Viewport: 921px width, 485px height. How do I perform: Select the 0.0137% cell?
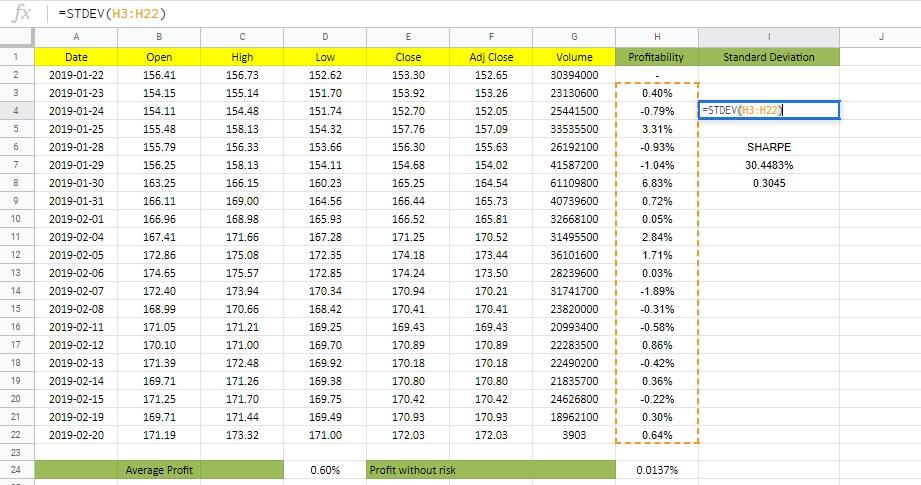coord(657,470)
